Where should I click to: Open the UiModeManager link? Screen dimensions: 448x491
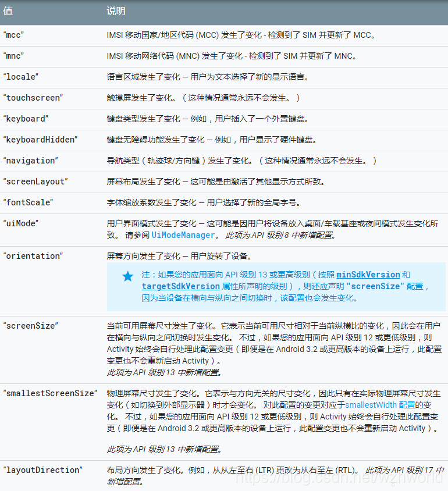click(x=183, y=235)
